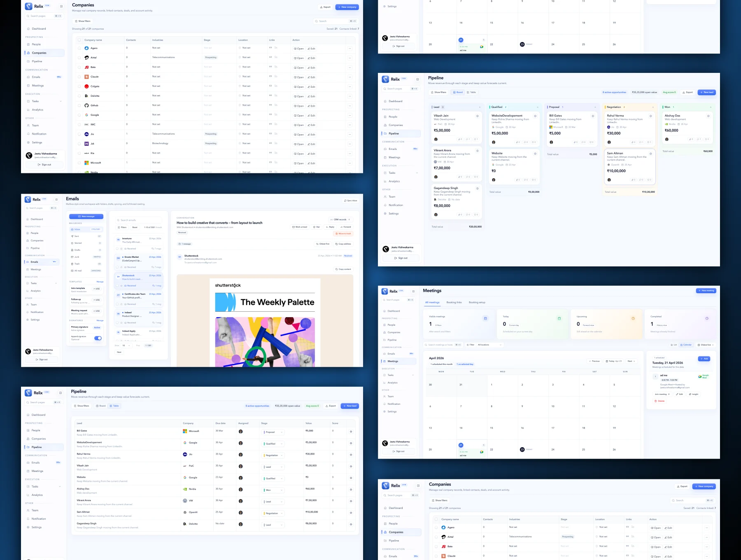The height and width of the screenshot is (560, 741).
Task: Switch Meetings to List view
Action: click(x=674, y=345)
